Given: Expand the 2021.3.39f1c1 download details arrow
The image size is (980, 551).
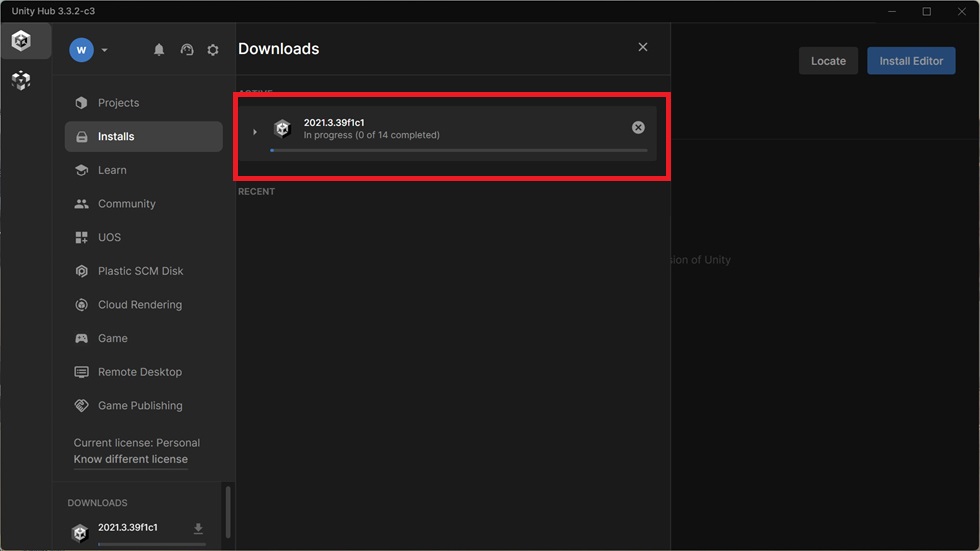Looking at the screenshot, I should point(255,132).
